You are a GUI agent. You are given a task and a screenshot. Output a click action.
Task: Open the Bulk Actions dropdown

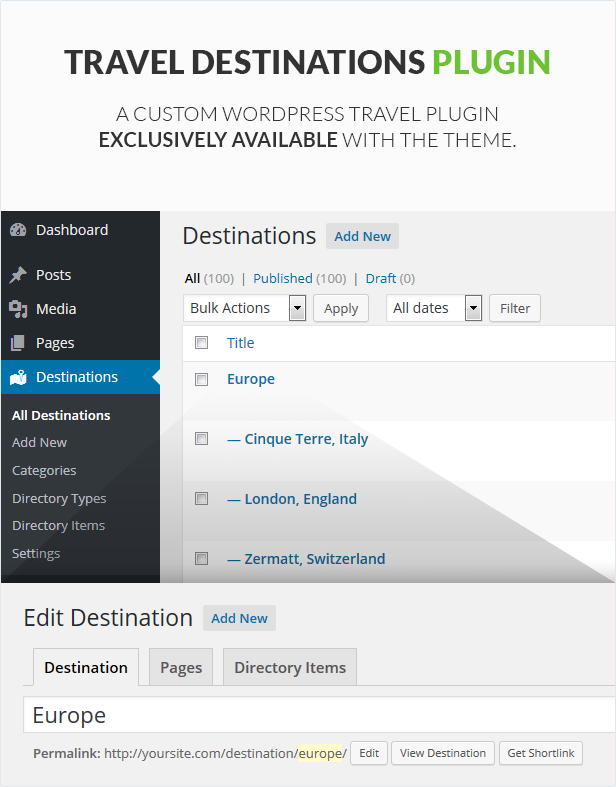coord(245,308)
